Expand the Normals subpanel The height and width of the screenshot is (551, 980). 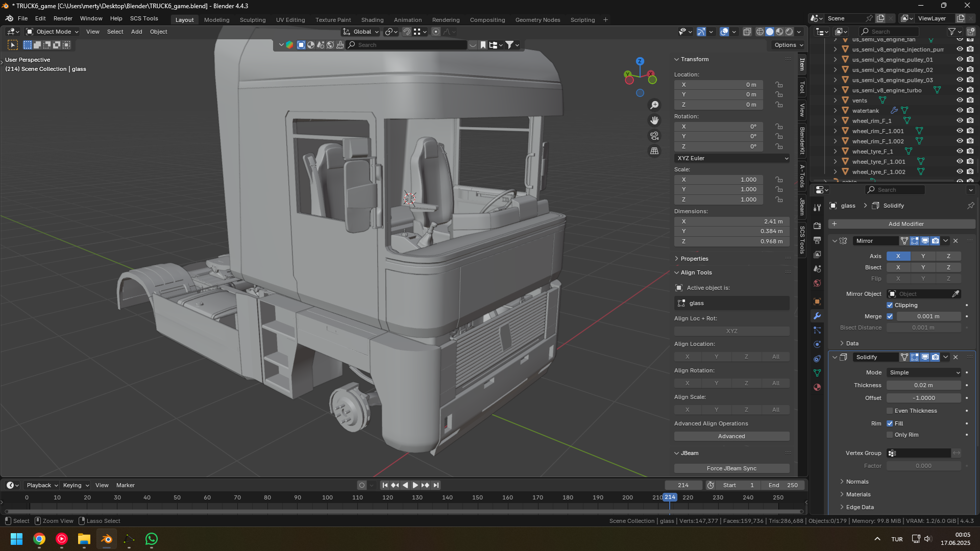tap(857, 482)
